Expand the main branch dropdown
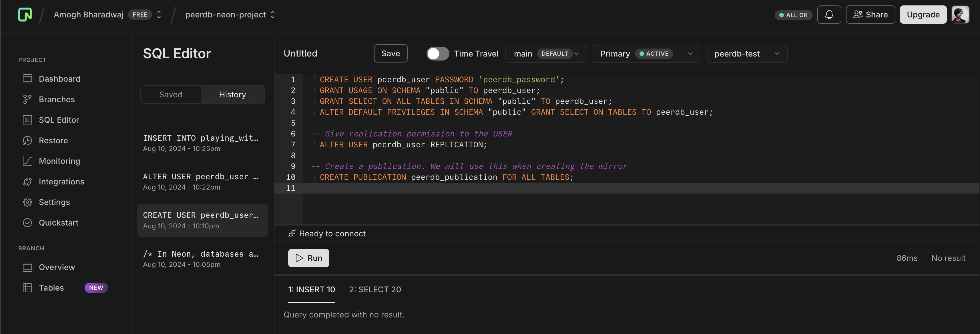Image resolution: width=980 pixels, height=334 pixels. coord(576,53)
